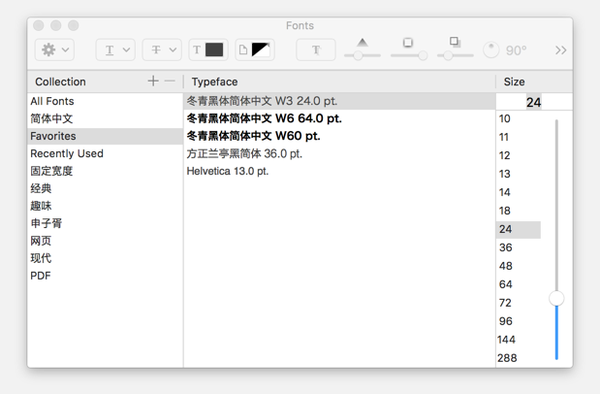Screen dimensions: 600x394
Task: Select font size 12
Action: click(x=518, y=156)
